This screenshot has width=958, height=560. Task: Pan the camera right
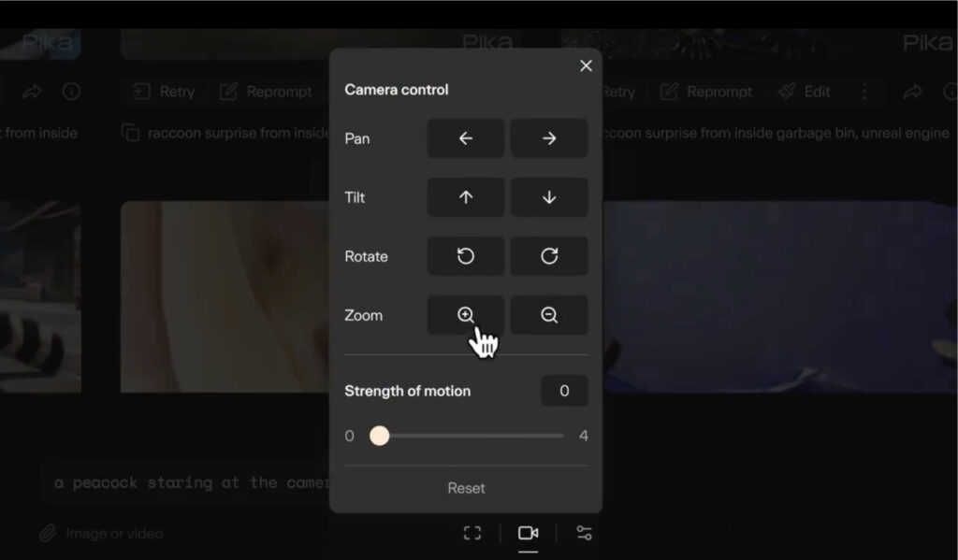click(549, 138)
